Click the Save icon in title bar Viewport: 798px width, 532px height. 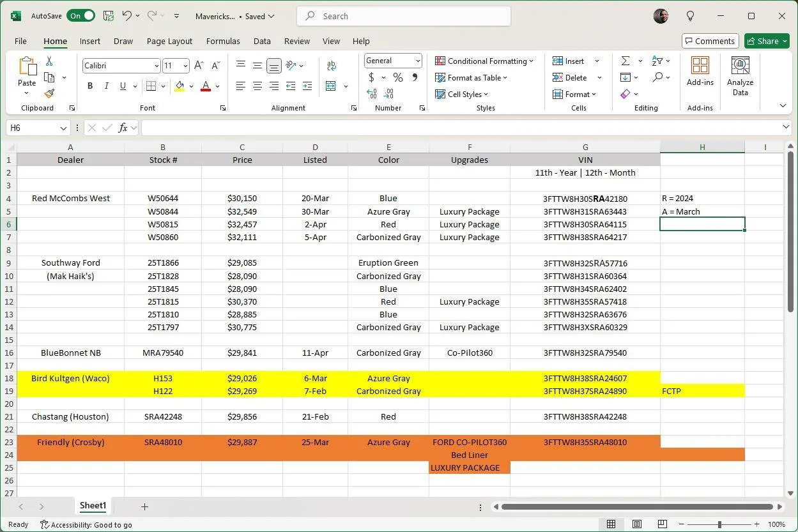109,16
